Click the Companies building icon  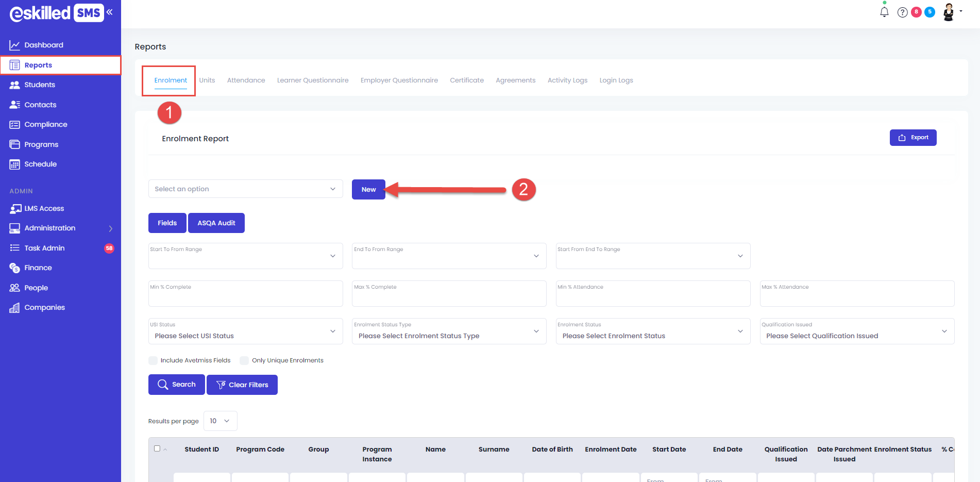pos(14,308)
